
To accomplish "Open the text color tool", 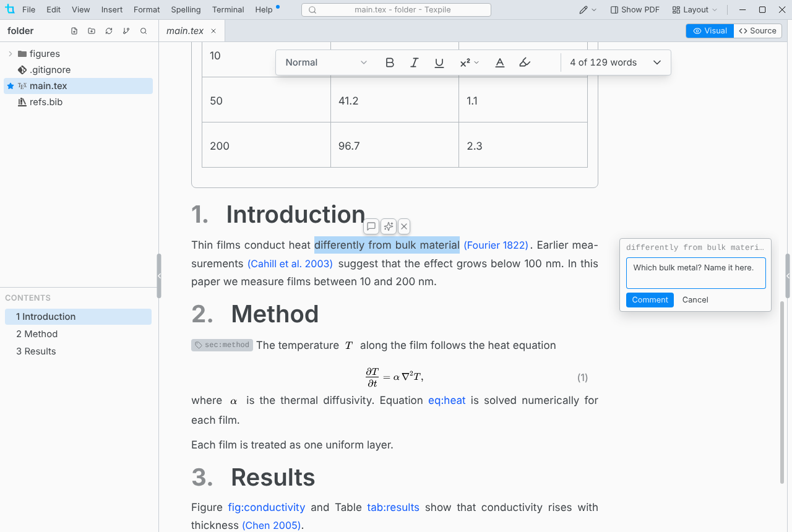I will pos(500,62).
